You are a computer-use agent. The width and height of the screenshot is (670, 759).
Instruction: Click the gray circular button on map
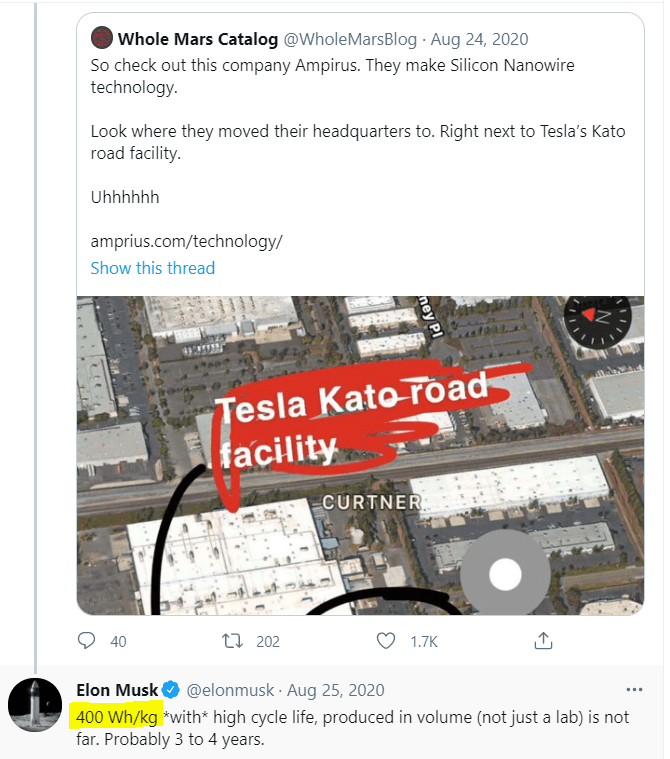pyautogui.click(x=505, y=575)
